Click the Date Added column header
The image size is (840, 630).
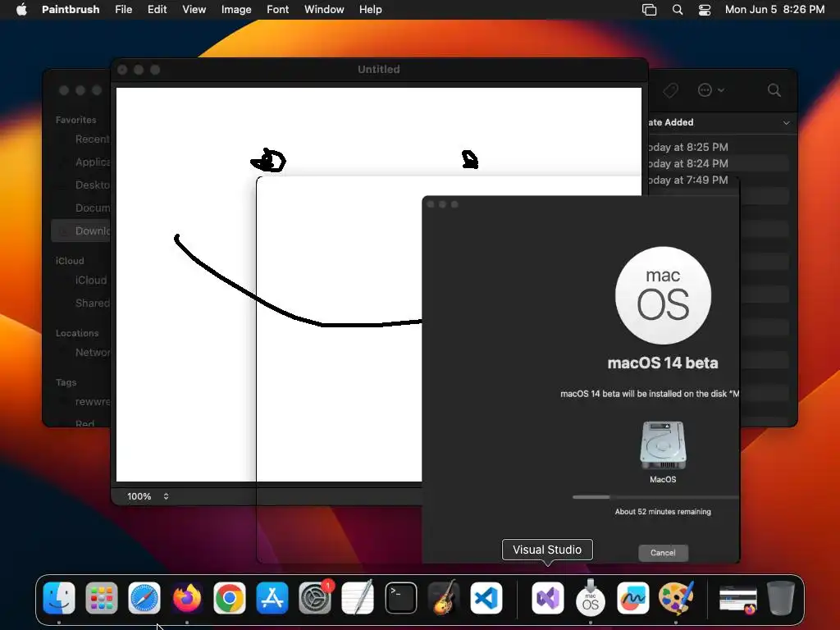pyautogui.click(x=718, y=123)
